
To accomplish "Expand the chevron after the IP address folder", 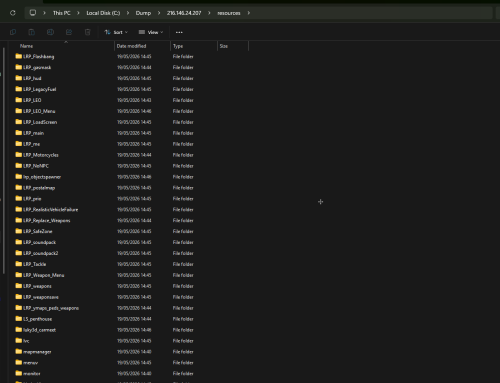I will coord(209,13).
